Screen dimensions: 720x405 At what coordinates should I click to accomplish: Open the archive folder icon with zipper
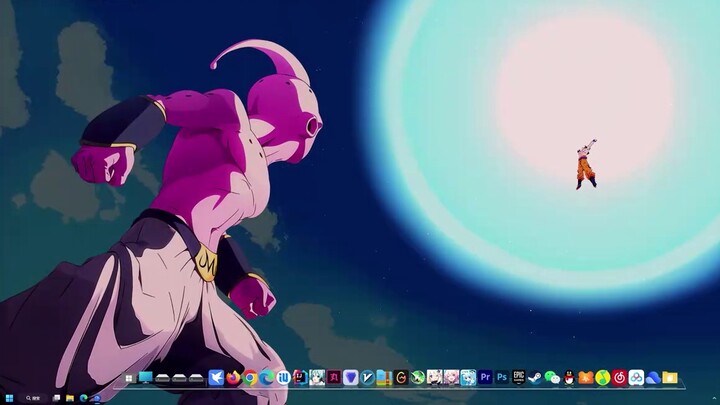(x=384, y=377)
